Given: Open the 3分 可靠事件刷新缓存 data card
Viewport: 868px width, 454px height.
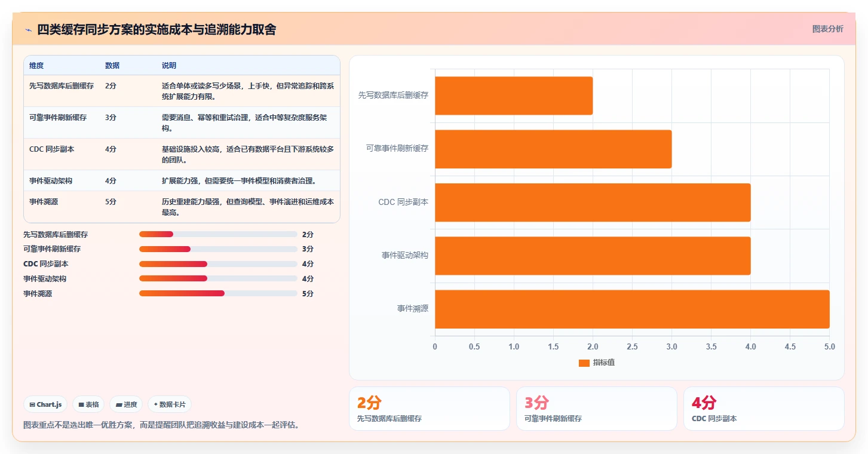Looking at the screenshot, I should pyautogui.click(x=597, y=409).
